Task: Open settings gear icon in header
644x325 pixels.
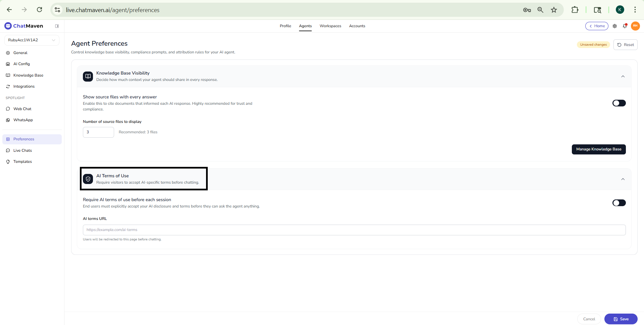Action: 615,26
